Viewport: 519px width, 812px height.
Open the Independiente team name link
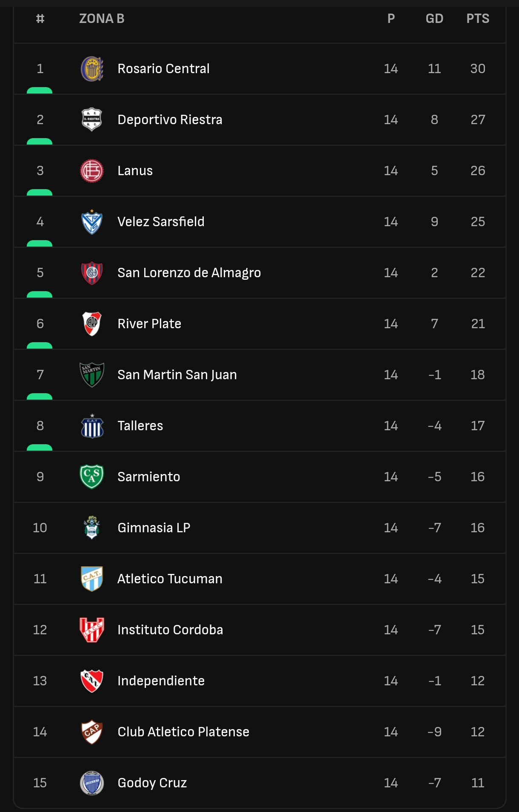point(161,681)
